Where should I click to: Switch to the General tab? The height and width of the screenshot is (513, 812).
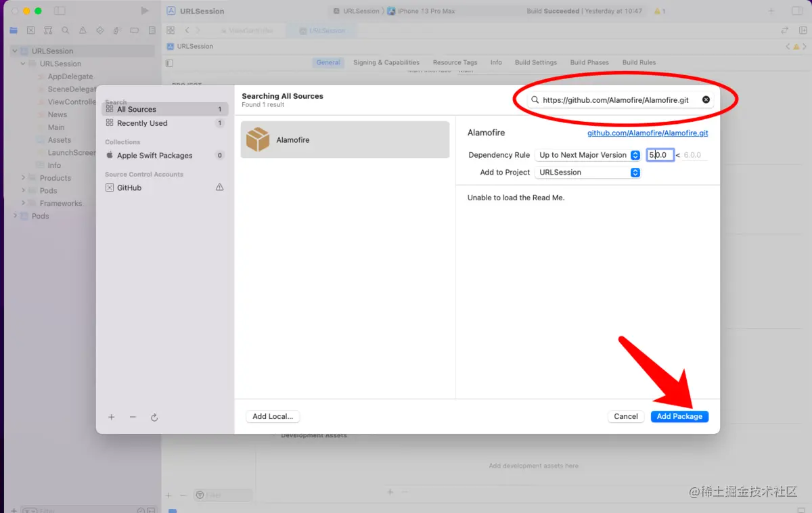328,62
